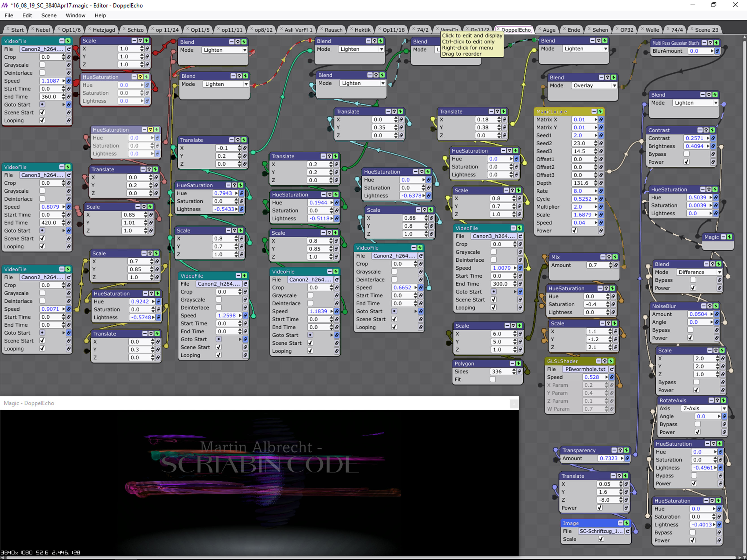Uncheck Power in the RotateAxis node
This screenshot has width=747, height=560.
pyautogui.click(x=698, y=432)
